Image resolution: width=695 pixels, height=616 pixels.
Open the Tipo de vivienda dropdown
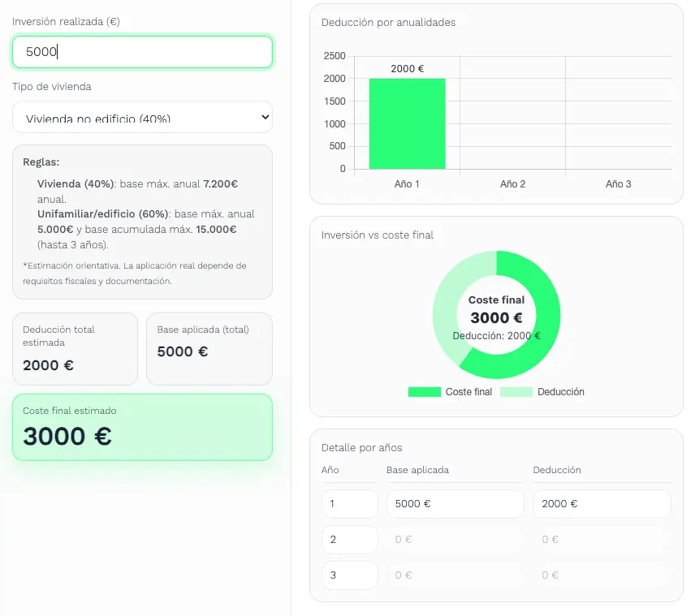(x=142, y=118)
